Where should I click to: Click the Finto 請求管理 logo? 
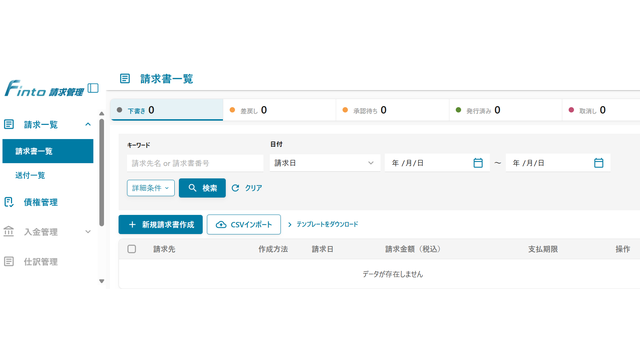click(x=44, y=89)
